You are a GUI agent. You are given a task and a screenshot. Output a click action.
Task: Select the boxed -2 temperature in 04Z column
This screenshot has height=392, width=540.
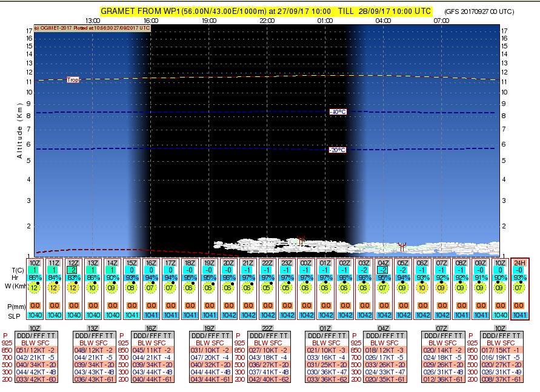pos(383,270)
